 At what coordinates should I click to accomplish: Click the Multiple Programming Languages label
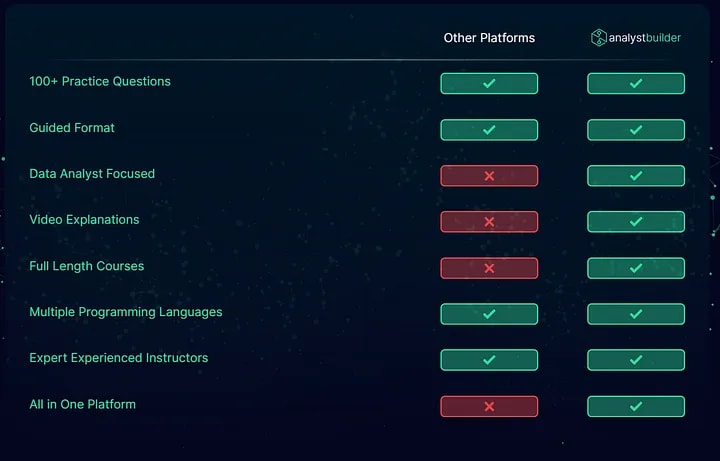126,312
